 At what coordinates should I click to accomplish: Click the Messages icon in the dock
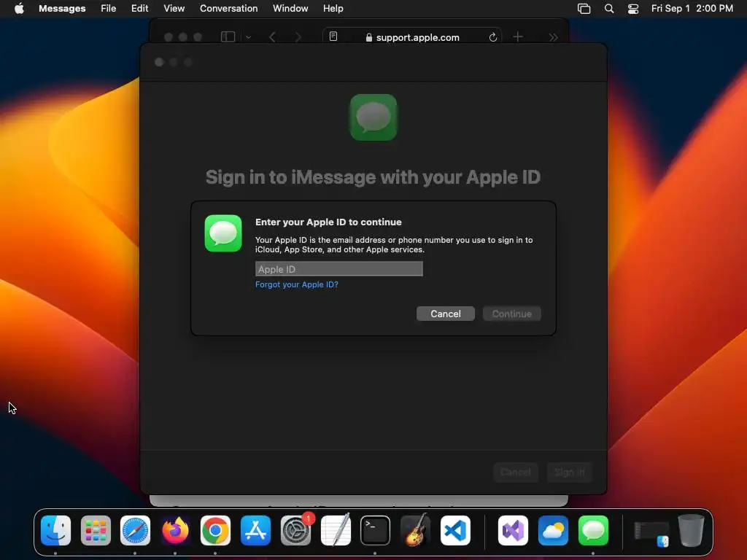click(x=593, y=531)
